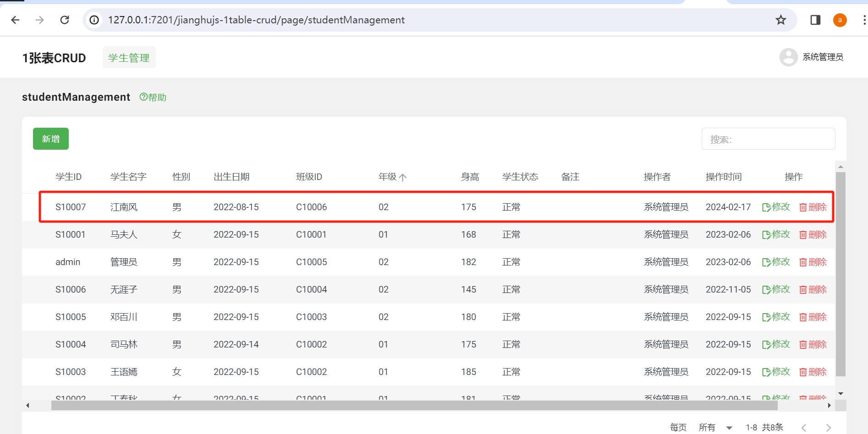Click the vertical table scrollbar
Screen dimensions: 868x434
[x=841, y=274]
